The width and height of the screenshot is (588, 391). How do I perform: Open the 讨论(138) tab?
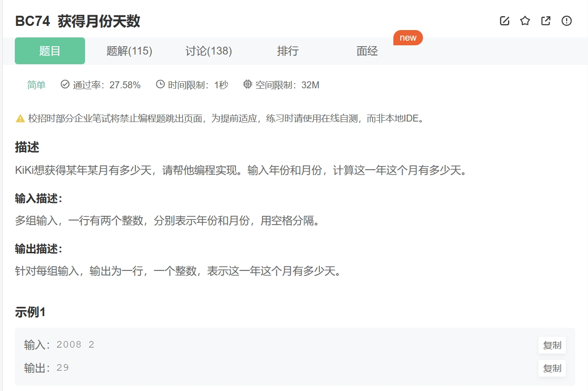coord(208,51)
